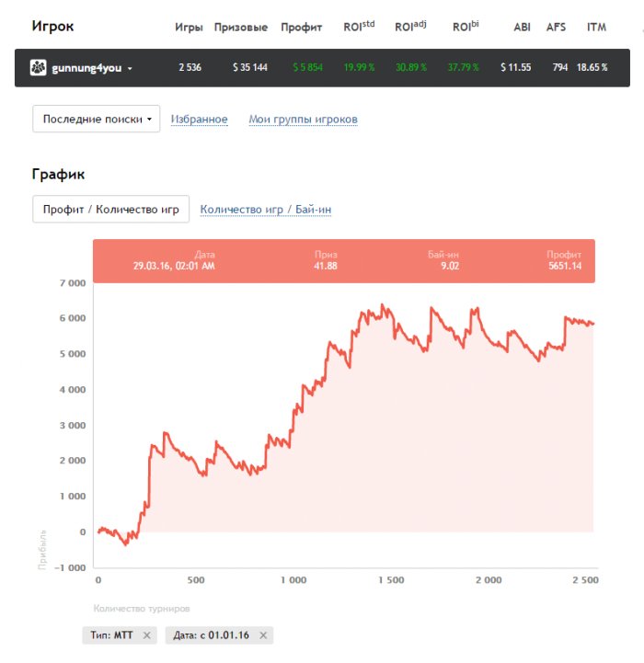Open the "Последние поиски" dropdown
The width and height of the screenshot is (644, 663).
(x=97, y=119)
